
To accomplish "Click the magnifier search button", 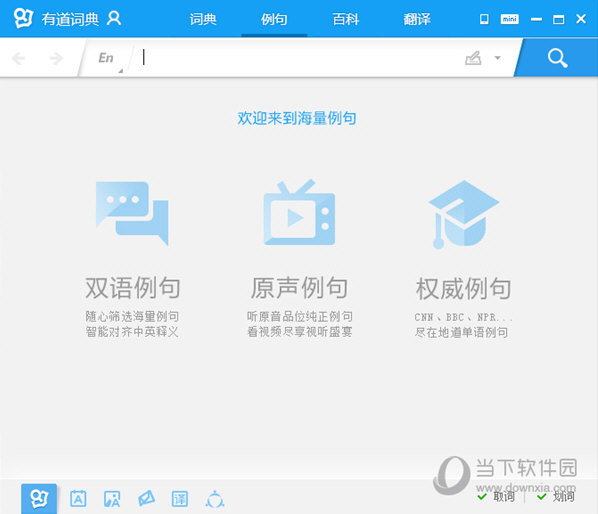I will point(557,58).
